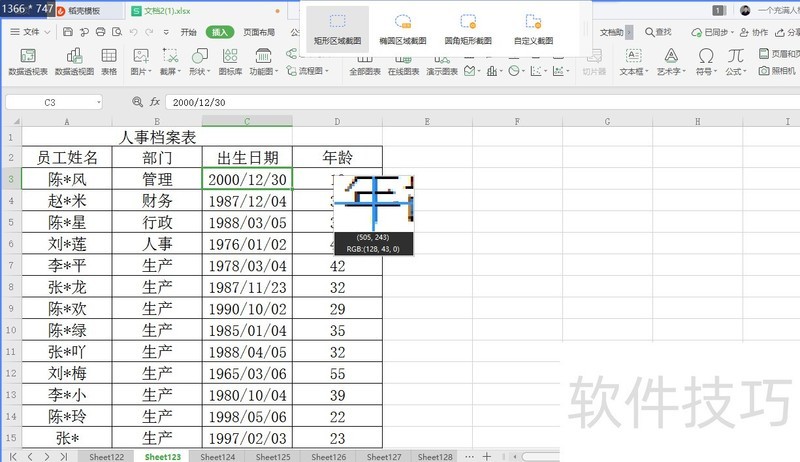
Task: Click the Name Box showing C3
Action: click(x=54, y=102)
